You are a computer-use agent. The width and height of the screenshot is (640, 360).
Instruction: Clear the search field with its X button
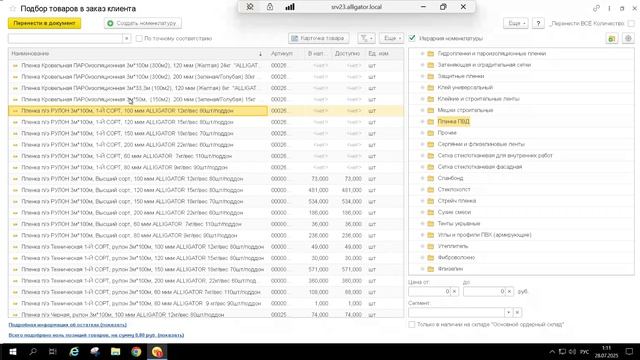[x=127, y=38]
